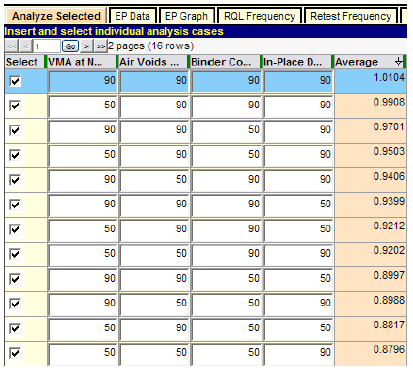
Task: Edit Air Voids field in the 0.9202 row
Action: click(154, 254)
